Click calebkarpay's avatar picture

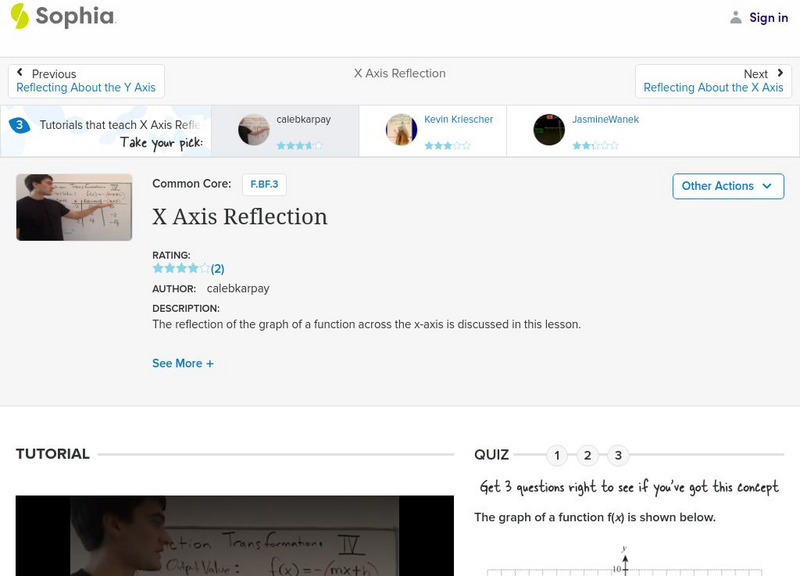[x=254, y=129]
